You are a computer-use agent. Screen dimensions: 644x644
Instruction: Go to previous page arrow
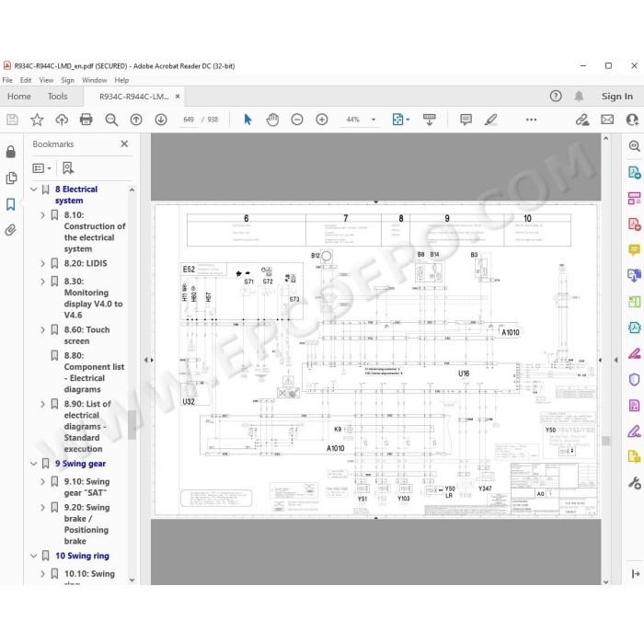coord(136,120)
